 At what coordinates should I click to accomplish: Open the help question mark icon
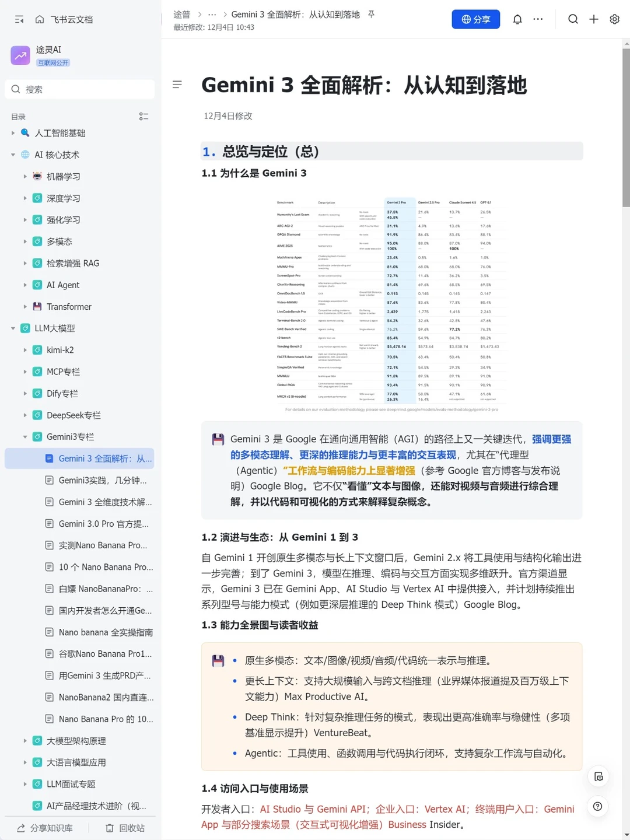[x=598, y=806]
